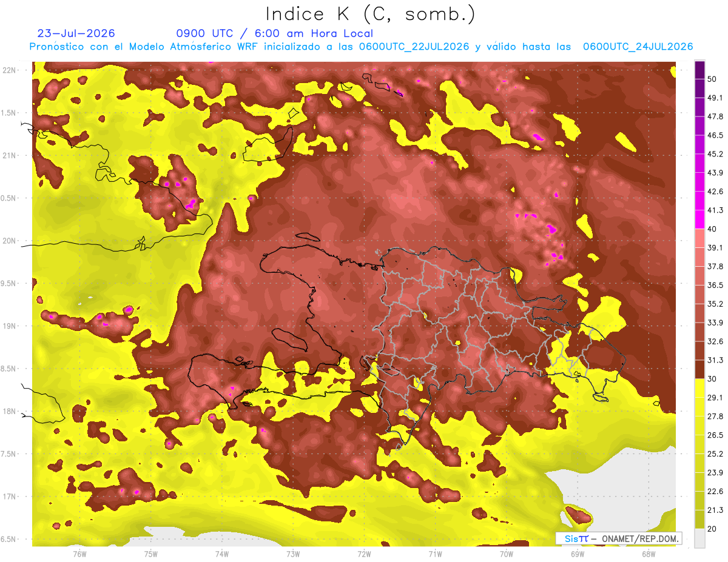Click the colorbar value "39.1"
Image resolution: width=728 pixels, height=562 pixels.
[716, 247]
